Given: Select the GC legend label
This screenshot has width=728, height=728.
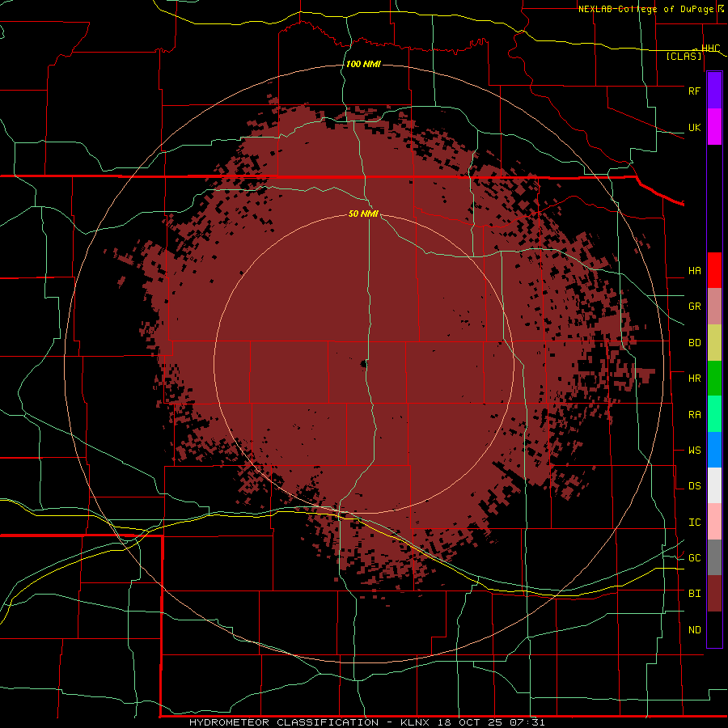Looking at the screenshot, I should click(x=695, y=558).
